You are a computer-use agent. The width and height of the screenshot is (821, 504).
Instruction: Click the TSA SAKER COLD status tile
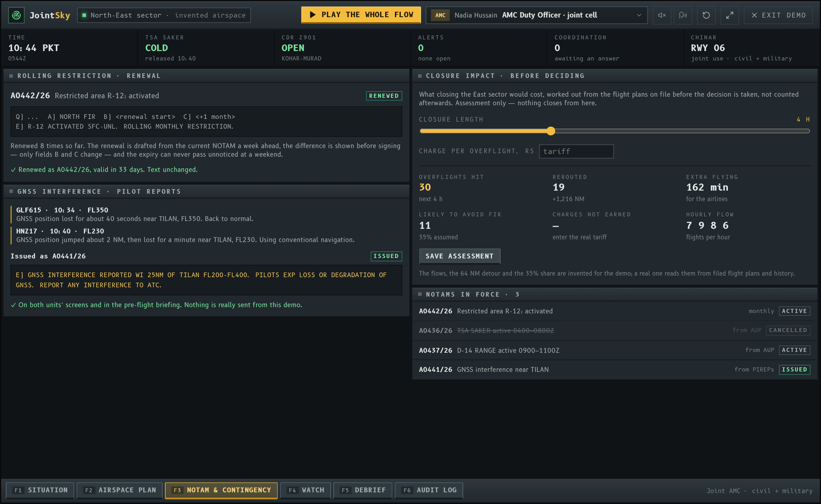point(206,48)
